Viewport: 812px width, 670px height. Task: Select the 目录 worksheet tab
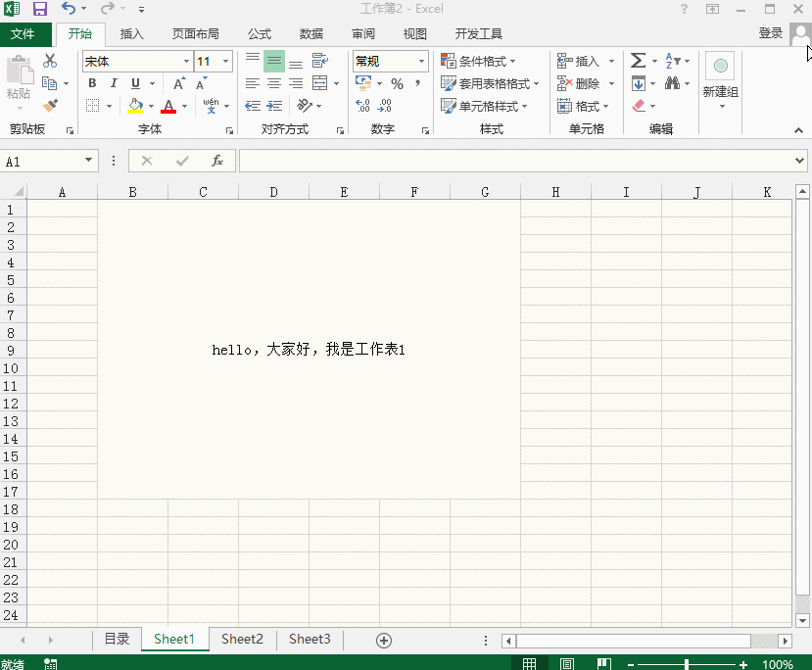pyautogui.click(x=117, y=639)
